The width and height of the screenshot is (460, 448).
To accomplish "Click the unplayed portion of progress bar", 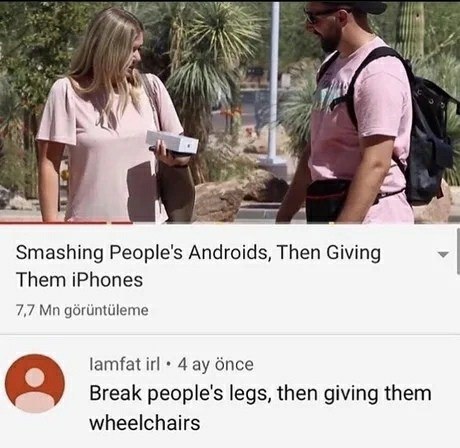I will pyautogui.click(x=296, y=223).
